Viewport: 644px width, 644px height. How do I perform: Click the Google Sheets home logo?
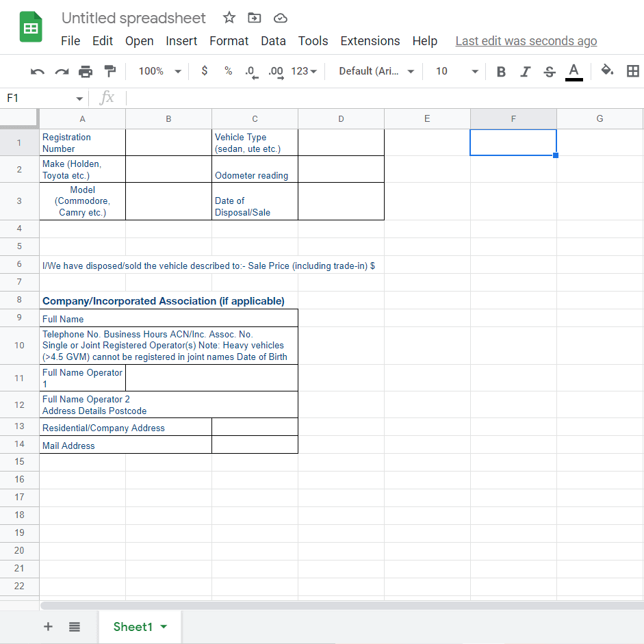click(x=31, y=27)
